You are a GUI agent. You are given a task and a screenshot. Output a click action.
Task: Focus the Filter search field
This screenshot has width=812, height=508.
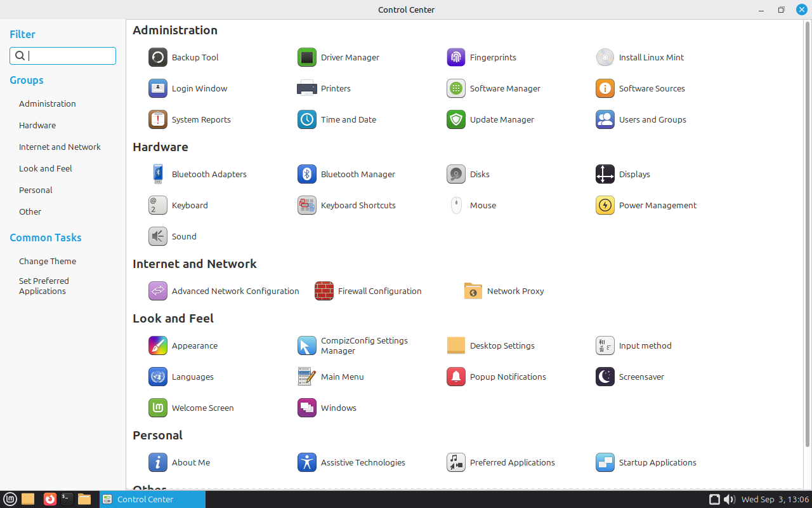[63, 56]
